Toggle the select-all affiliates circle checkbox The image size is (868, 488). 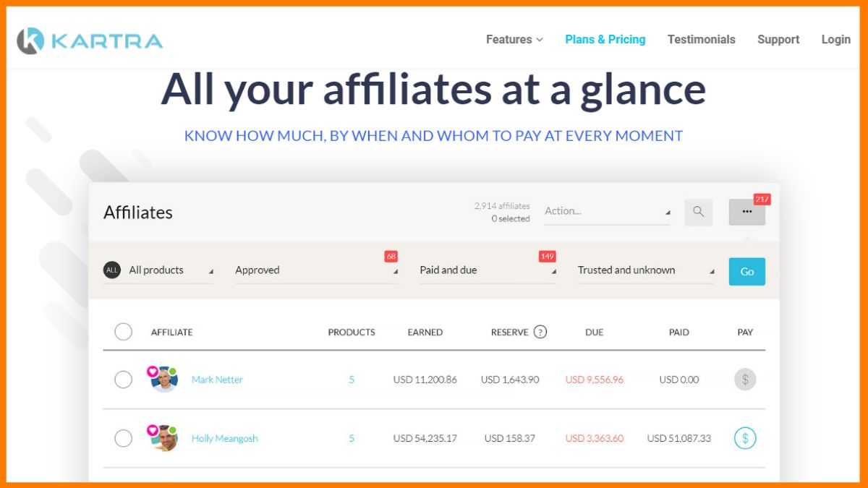124,332
